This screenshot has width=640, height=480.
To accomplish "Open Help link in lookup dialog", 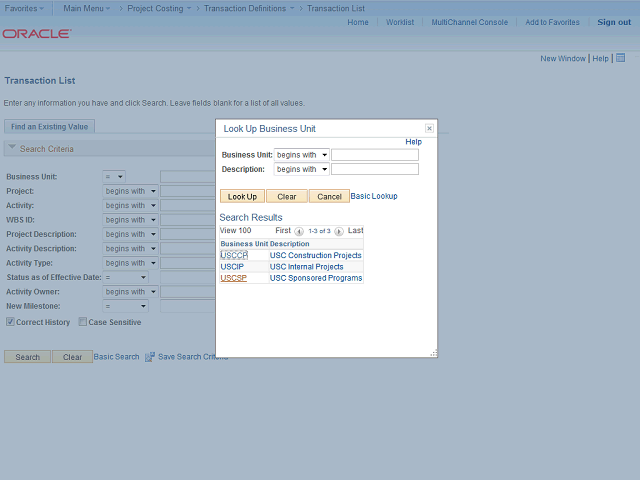I will tap(413, 142).
